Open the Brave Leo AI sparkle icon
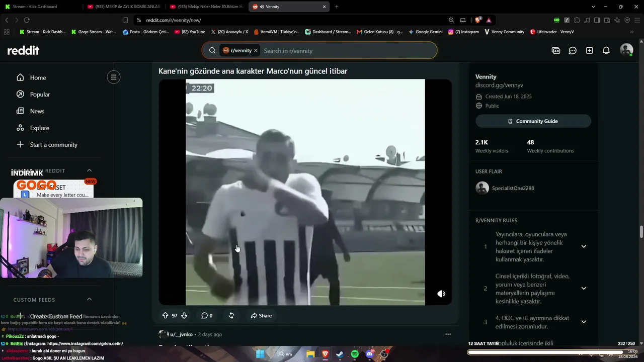The image size is (644, 362). (617, 20)
